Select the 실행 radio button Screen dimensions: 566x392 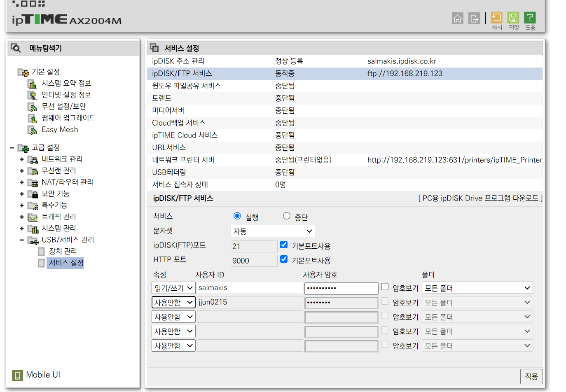(x=237, y=216)
